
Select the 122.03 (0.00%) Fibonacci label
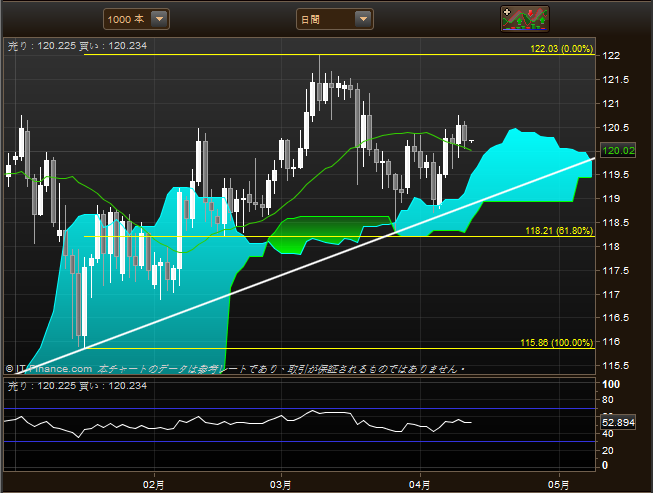click(561, 49)
